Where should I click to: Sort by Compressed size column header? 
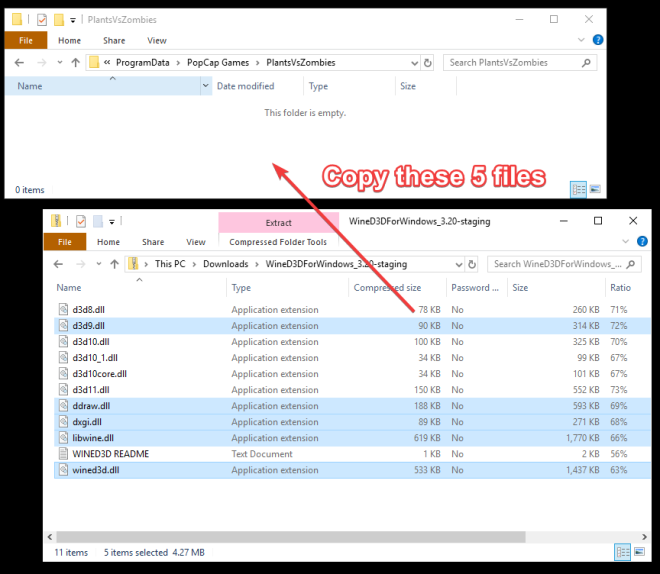click(387, 287)
